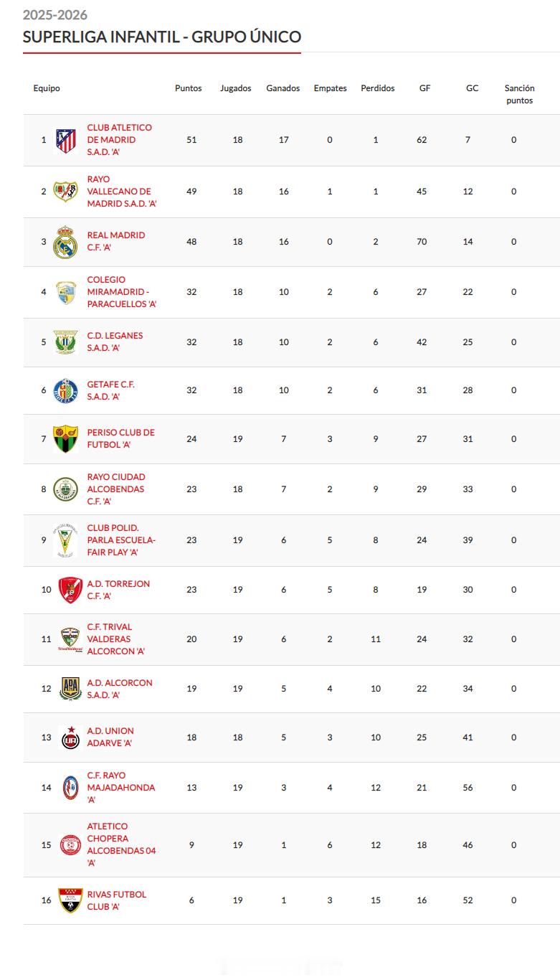Click the Sanción puntos column header
The image size is (560, 980).
(x=520, y=95)
